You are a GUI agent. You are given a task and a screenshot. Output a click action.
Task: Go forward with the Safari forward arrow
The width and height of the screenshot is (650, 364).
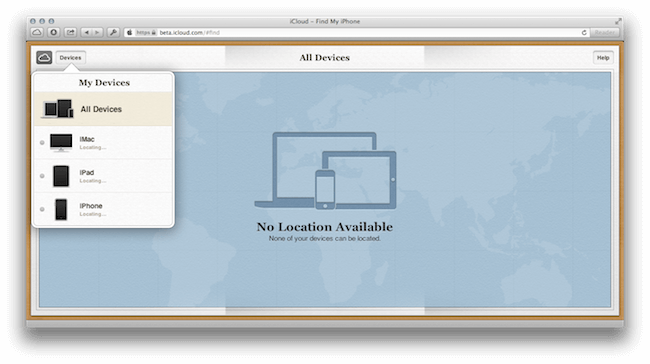(x=97, y=32)
